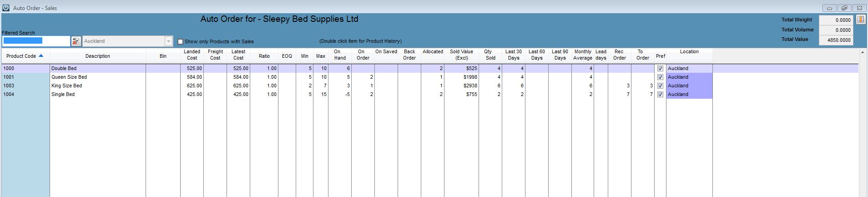The image size is (868, 197).
Task: Click the Min column header
Action: (305, 56)
